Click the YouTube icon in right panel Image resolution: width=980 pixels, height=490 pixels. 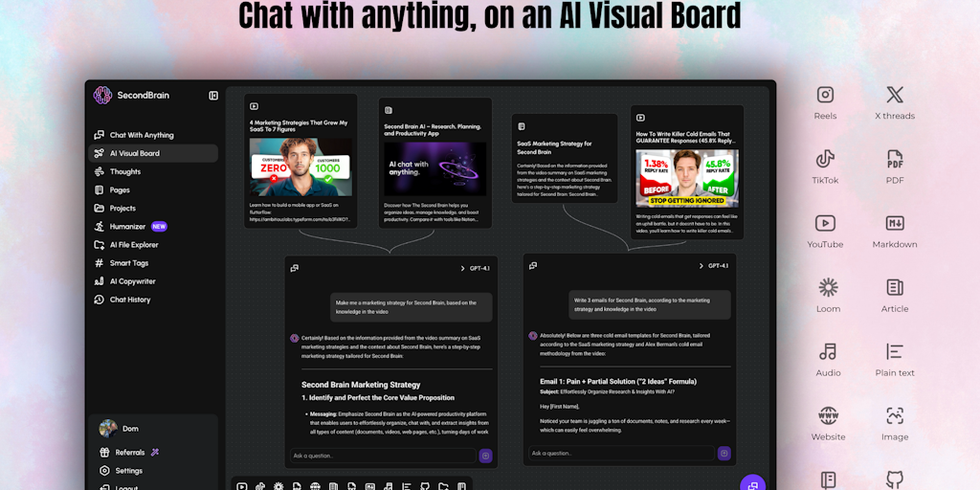pos(825,223)
